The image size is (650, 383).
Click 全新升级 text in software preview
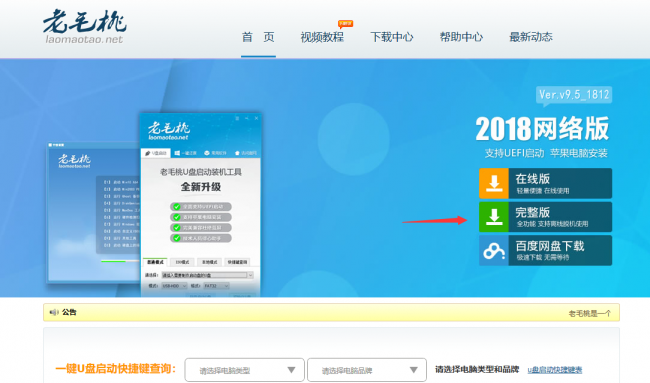[201, 187]
